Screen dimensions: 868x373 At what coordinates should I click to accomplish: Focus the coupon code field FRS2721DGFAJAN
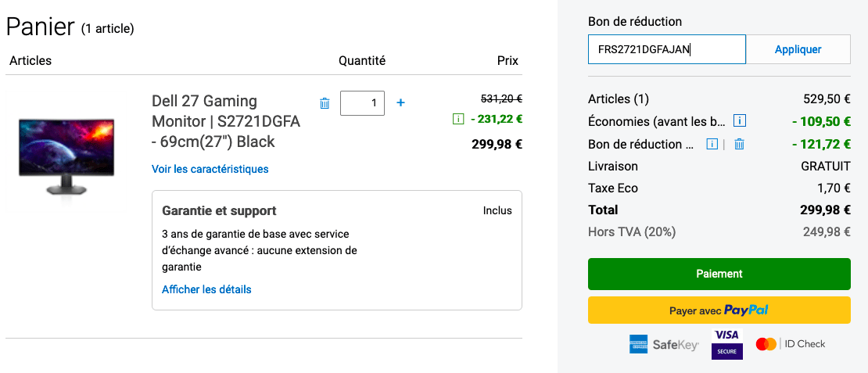coord(666,49)
